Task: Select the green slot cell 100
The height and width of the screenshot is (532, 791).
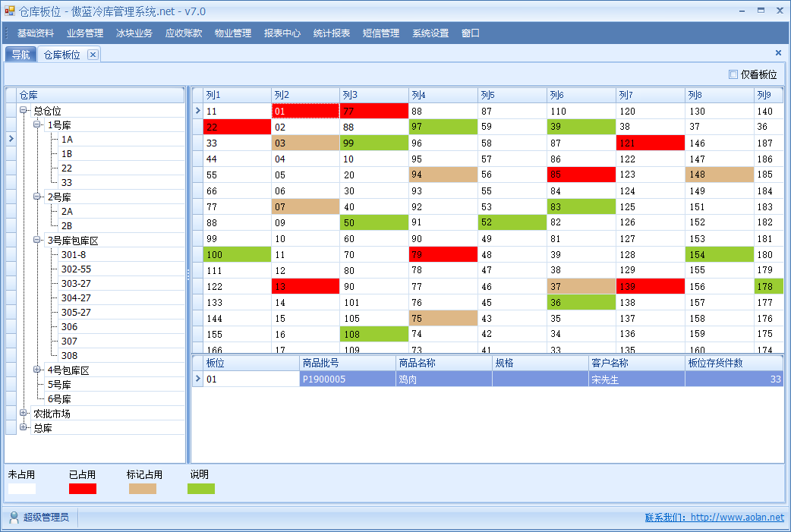Action: 237,255
